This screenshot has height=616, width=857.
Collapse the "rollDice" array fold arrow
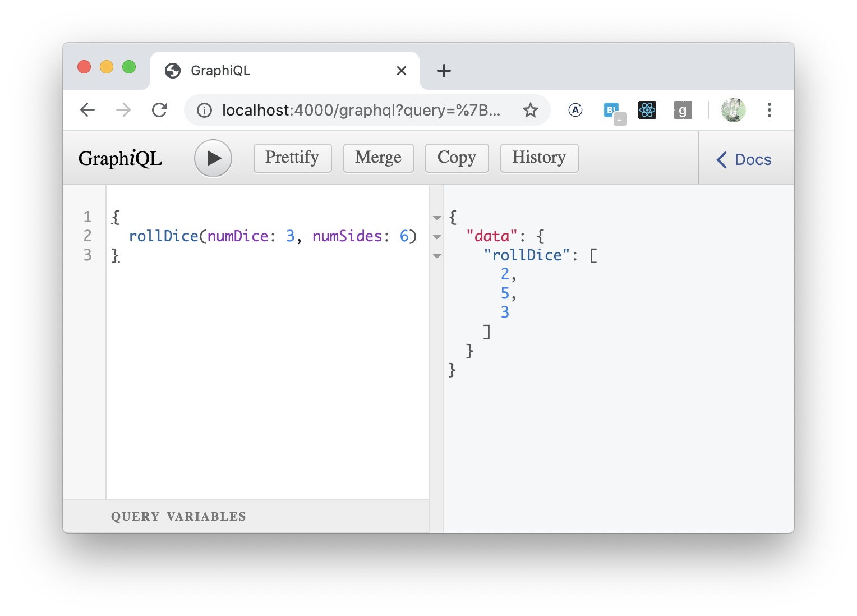pyautogui.click(x=437, y=256)
